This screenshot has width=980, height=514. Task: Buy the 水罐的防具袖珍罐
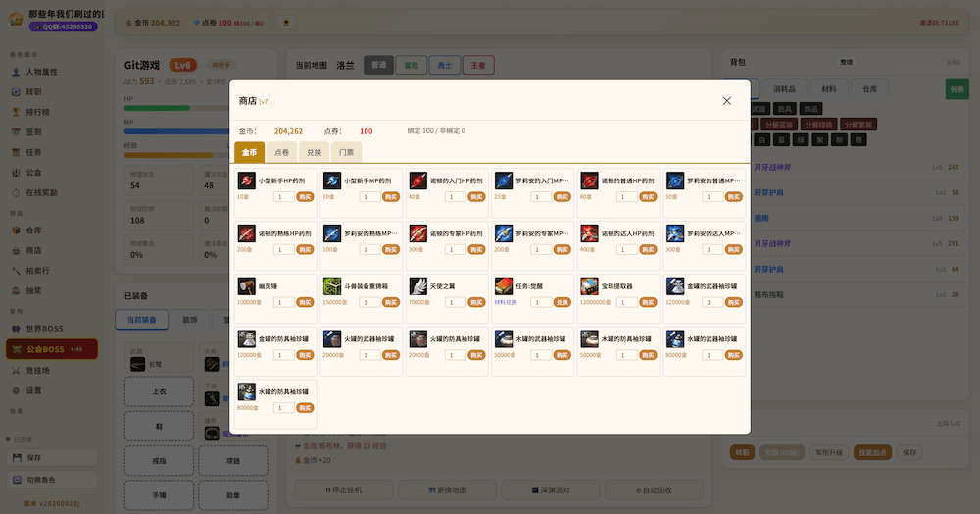(305, 408)
